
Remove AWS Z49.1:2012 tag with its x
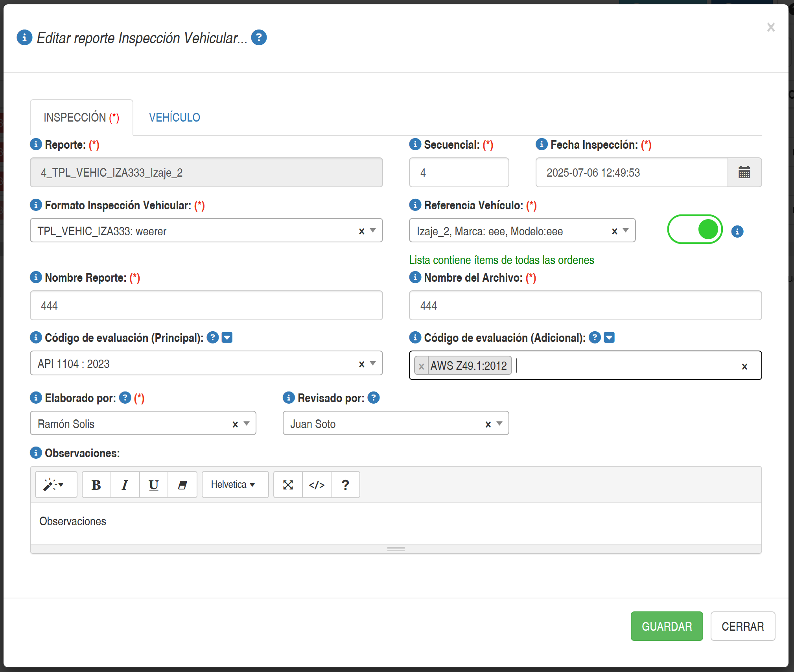(421, 366)
